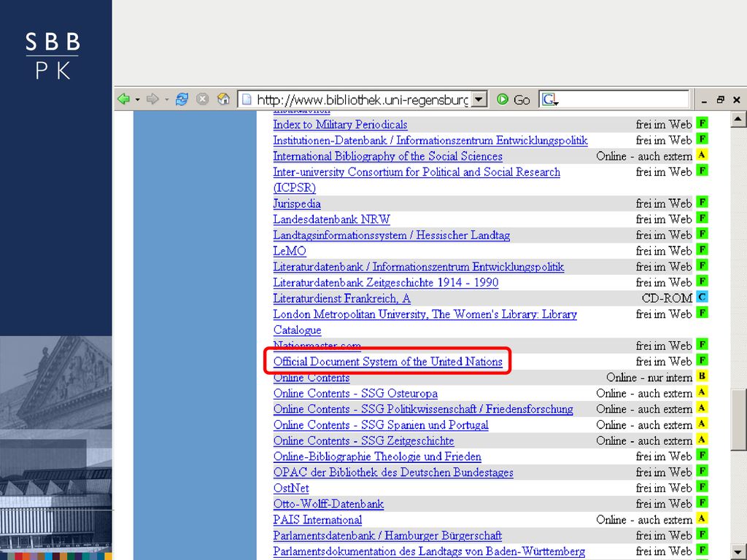Click green F badge for Hamburger Bürgerschaft row

click(702, 534)
